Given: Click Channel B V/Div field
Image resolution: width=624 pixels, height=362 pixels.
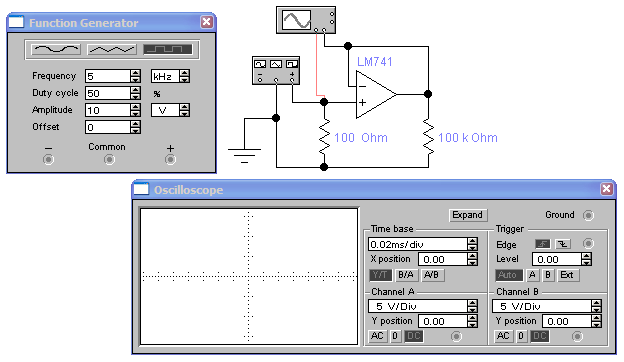Looking at the screenshot, I should (542, 306).
